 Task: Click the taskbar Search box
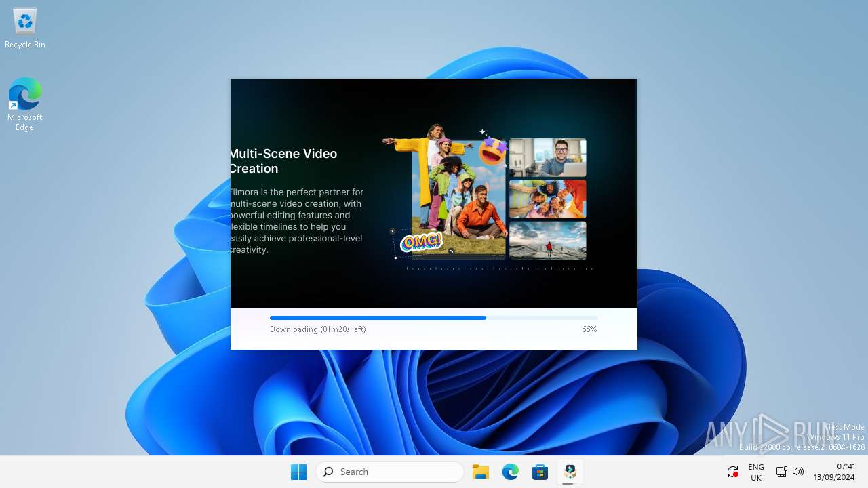(390, 472)
